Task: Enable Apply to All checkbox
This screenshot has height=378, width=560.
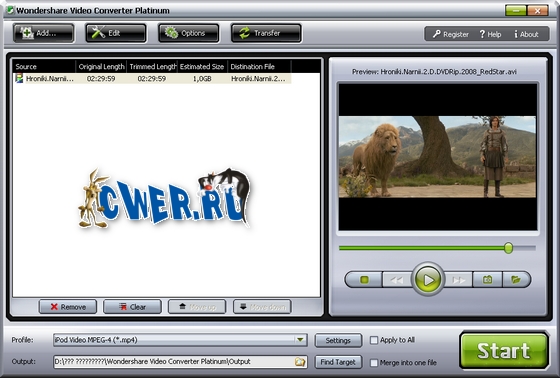Action: point(374,340)
